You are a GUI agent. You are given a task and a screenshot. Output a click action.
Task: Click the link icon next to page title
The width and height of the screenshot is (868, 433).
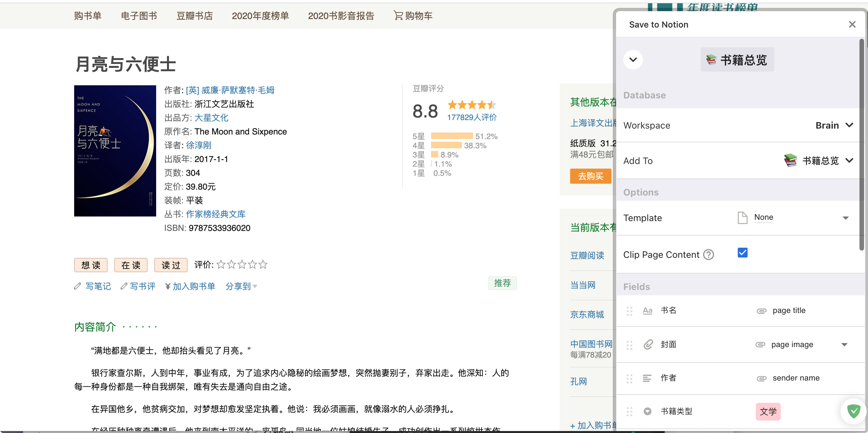click(x=761, y=311)
